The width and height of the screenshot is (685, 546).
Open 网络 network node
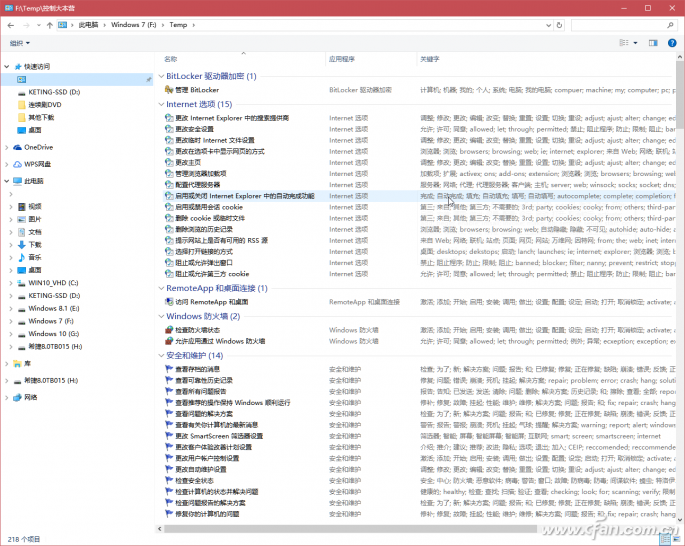(25, 397)
